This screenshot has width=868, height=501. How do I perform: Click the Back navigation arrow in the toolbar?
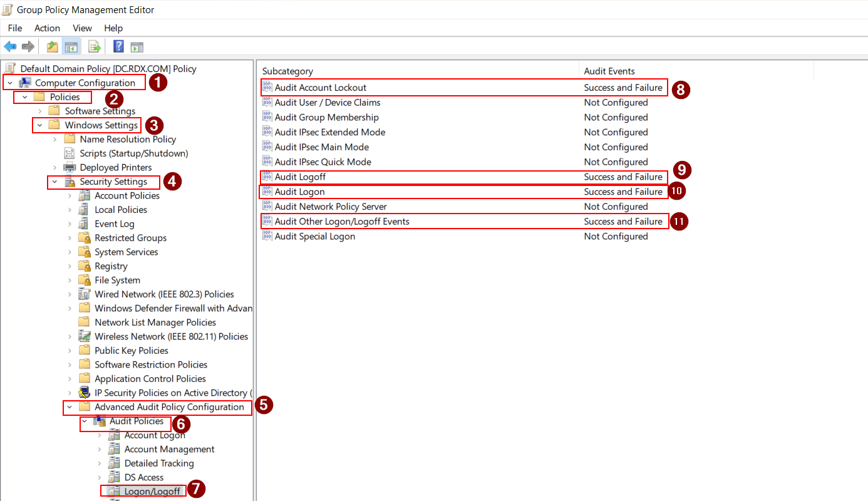tap(10, 46)
